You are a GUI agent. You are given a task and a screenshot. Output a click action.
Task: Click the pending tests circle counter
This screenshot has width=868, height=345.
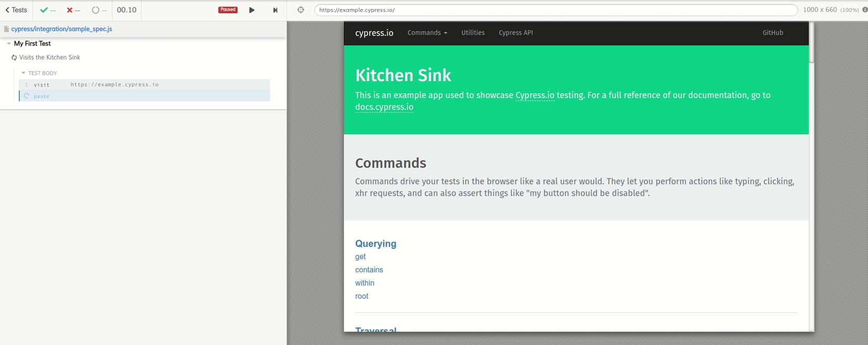point(99,10)
